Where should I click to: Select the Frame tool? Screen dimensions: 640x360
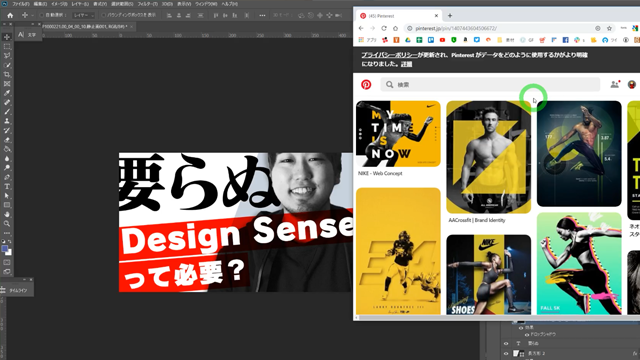7,84
